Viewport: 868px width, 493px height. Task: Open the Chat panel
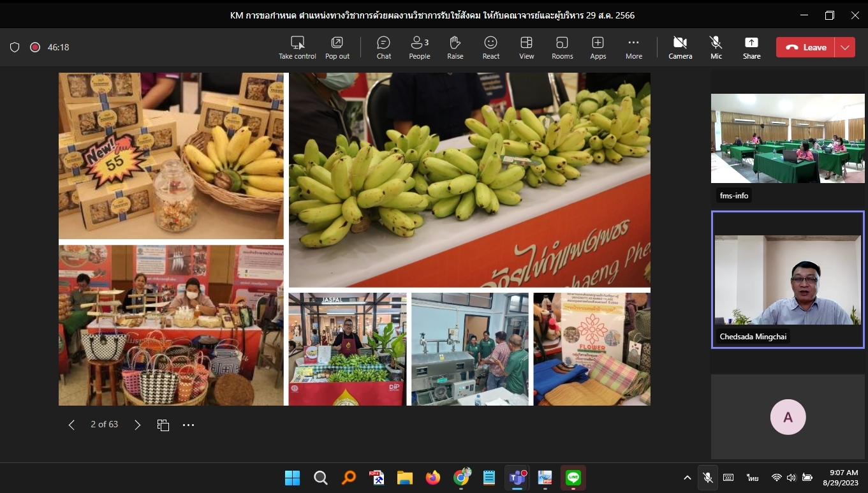tap(383, 47)
